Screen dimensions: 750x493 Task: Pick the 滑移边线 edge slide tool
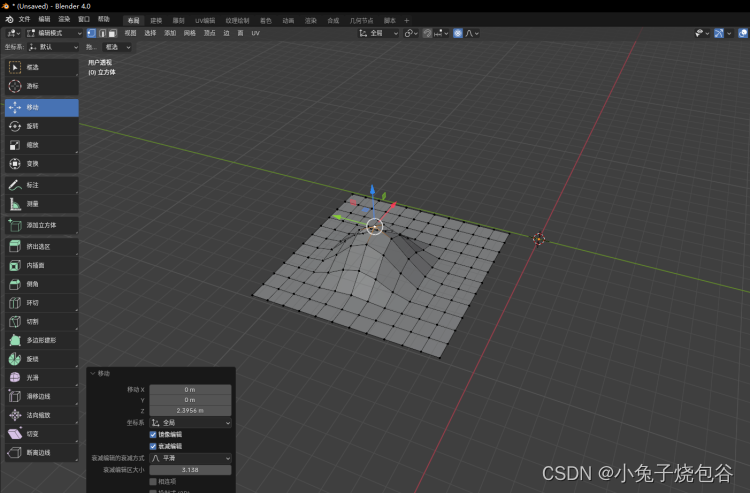click(x=42, y=396)
